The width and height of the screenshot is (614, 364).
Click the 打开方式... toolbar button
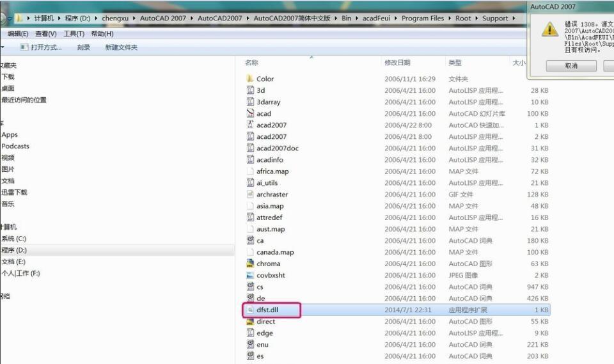[x=41, y=47]
